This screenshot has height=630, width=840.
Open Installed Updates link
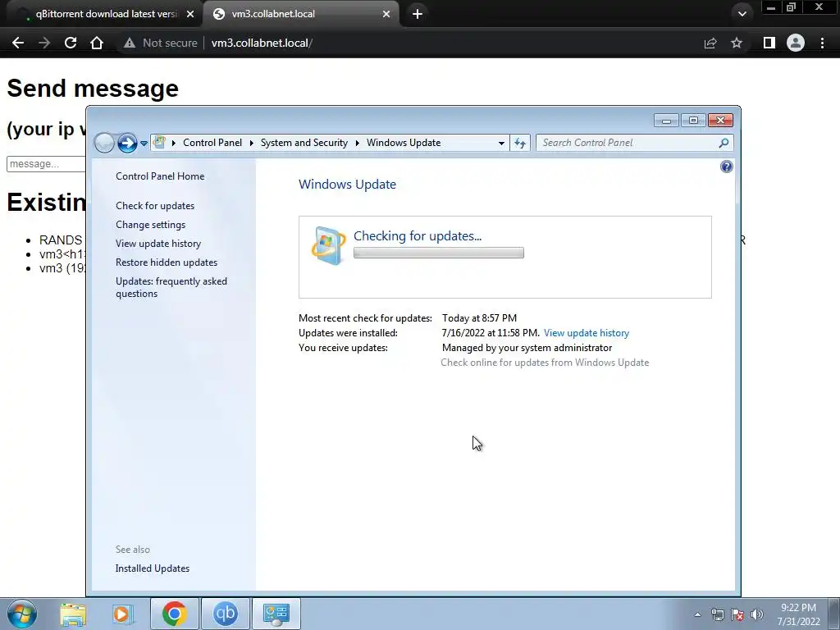[x=152, y=568]
